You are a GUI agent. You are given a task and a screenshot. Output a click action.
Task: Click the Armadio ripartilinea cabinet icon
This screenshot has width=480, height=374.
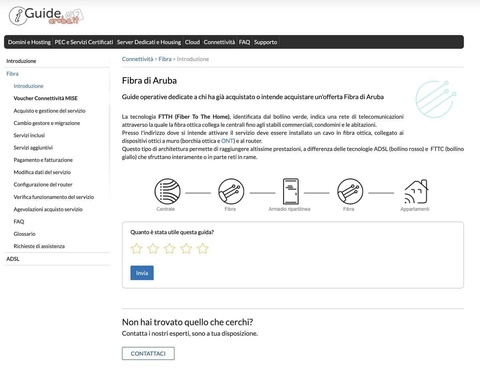click(x=291, y=191)
